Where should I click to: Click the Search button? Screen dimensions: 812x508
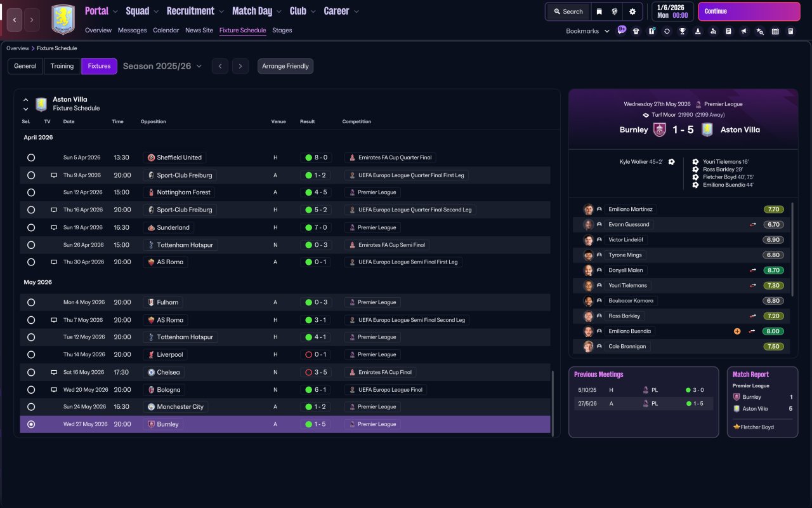[568, 11]
